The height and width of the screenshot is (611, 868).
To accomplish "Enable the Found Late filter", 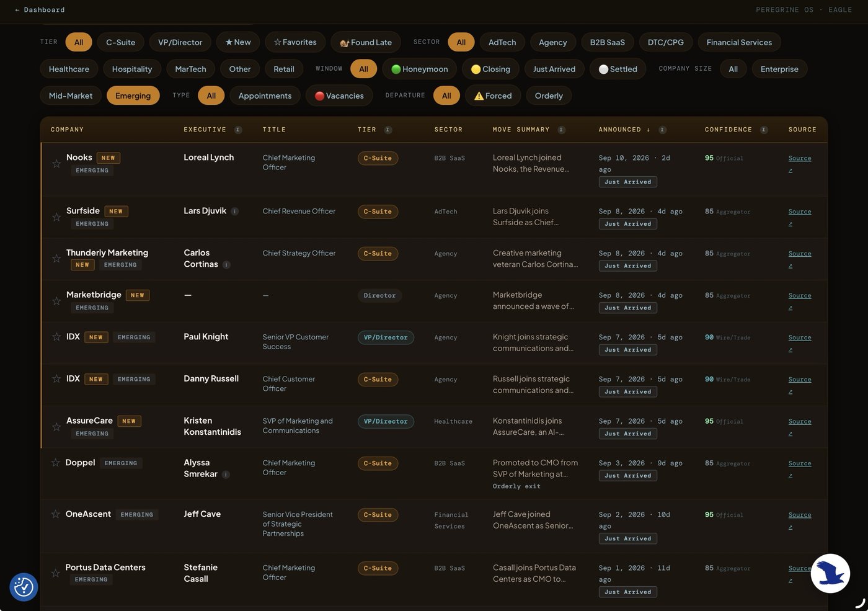I will click(366, 42).
